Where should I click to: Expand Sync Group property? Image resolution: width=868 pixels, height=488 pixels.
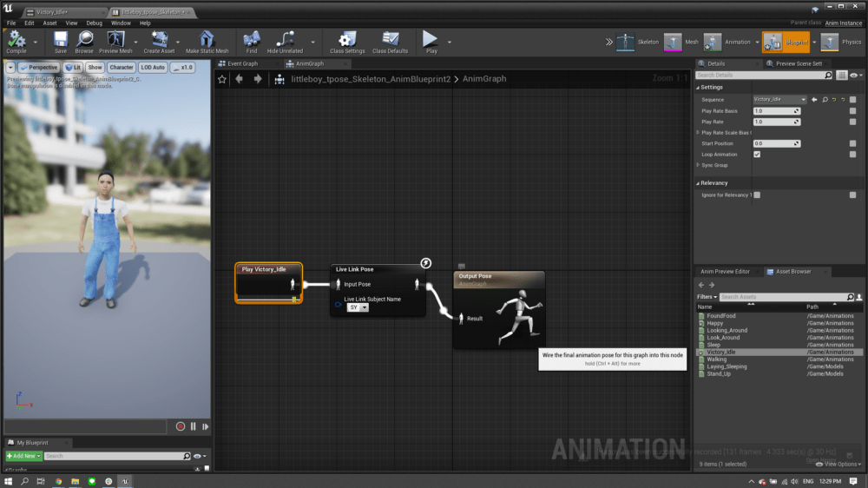click(x=698, y=165)
